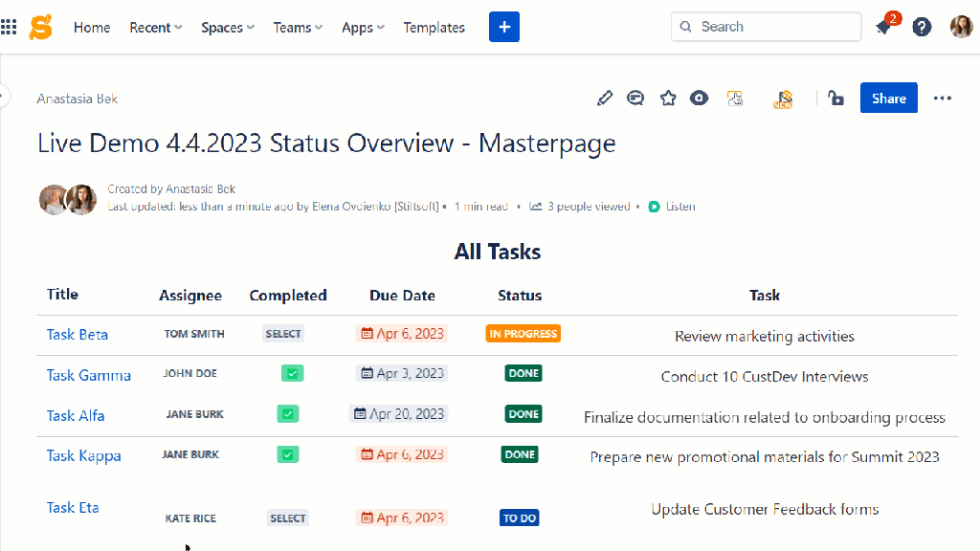
Task: Click the second contributor avatar thumbnail
Action: 82,200
